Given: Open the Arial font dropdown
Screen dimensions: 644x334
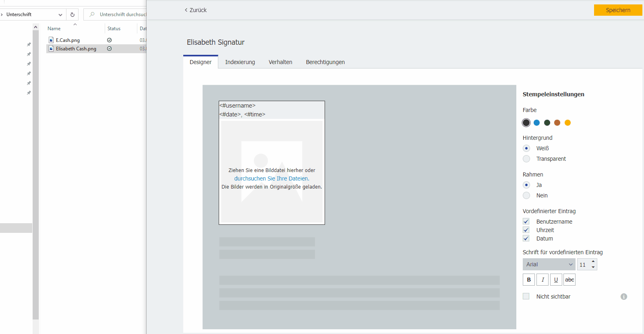Looking at the screenshot, I should (x=549, y=264).
